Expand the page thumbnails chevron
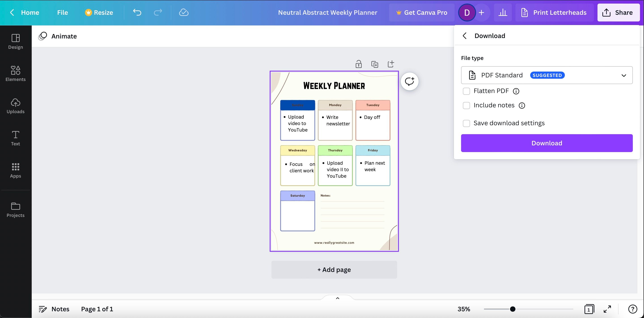The image size is (644, 318). pos(337,298)
